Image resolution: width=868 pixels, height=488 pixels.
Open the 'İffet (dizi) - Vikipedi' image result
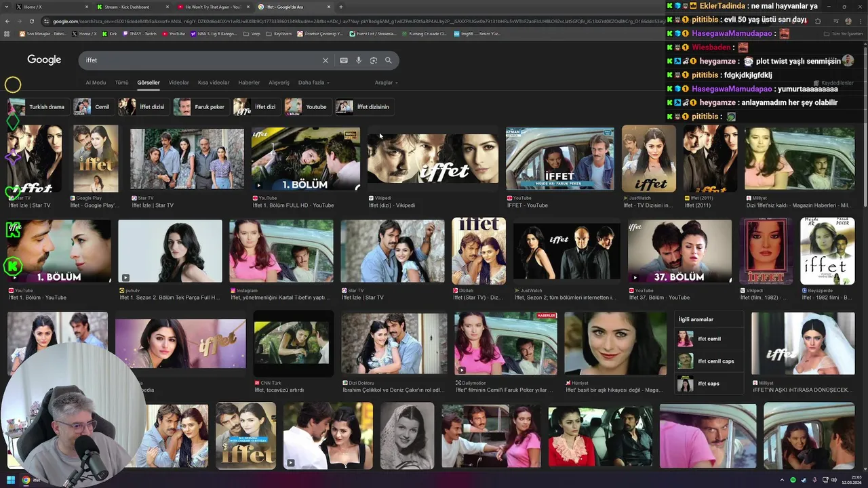pos(433,159)
